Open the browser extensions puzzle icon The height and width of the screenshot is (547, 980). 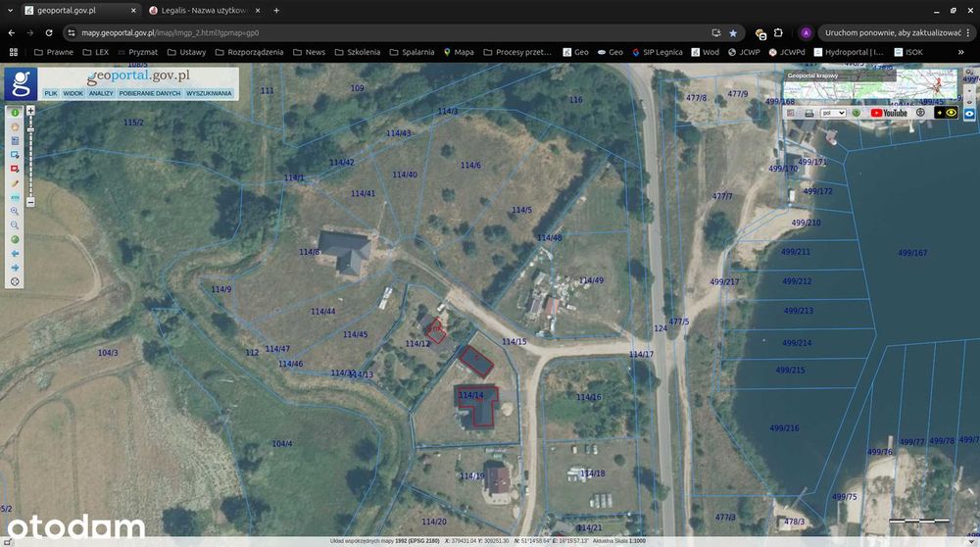pyautogui.click(x=778, y=32)
